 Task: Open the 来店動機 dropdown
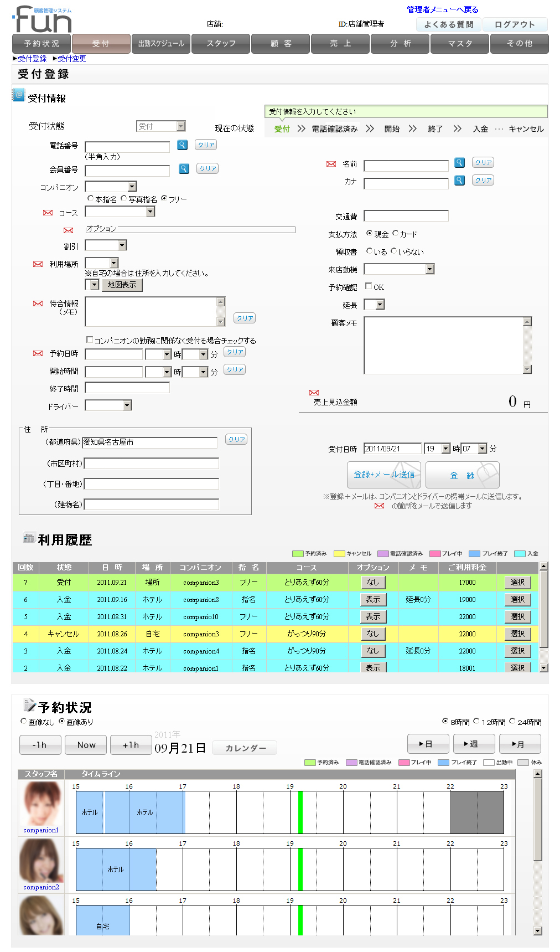click(429, 269)
